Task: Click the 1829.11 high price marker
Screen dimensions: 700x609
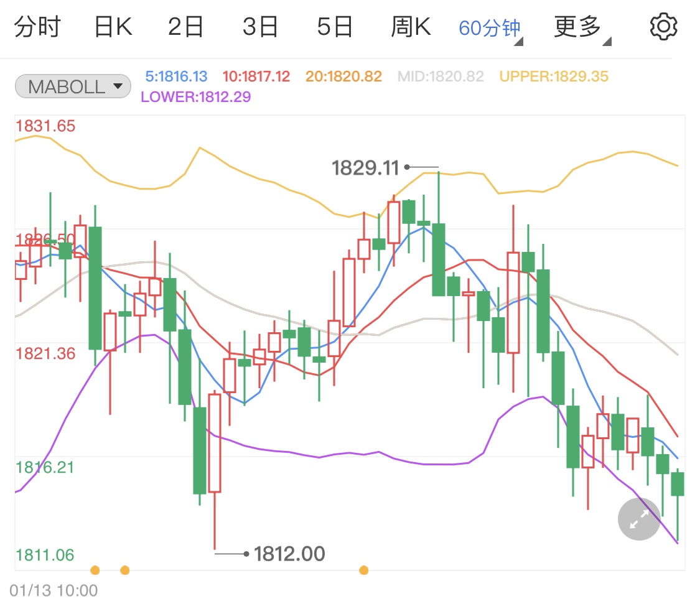Action: 365,167
